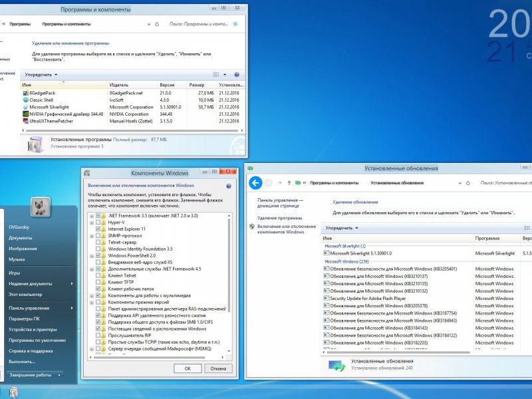Viewport: 532px width, 399px height.
Task: Uncheck the Internet Explorer 11 checkbox
Action: click(98, 229)
